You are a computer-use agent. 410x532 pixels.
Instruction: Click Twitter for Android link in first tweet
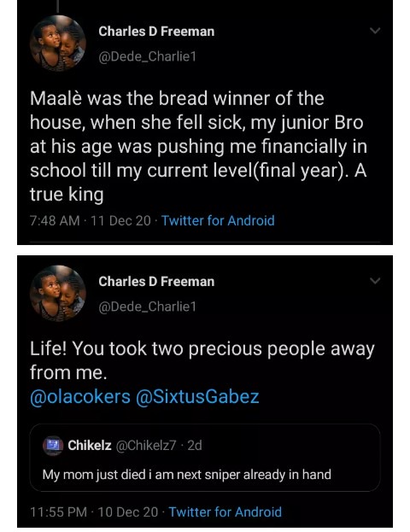pyautogui.click(x=218, y=220)
